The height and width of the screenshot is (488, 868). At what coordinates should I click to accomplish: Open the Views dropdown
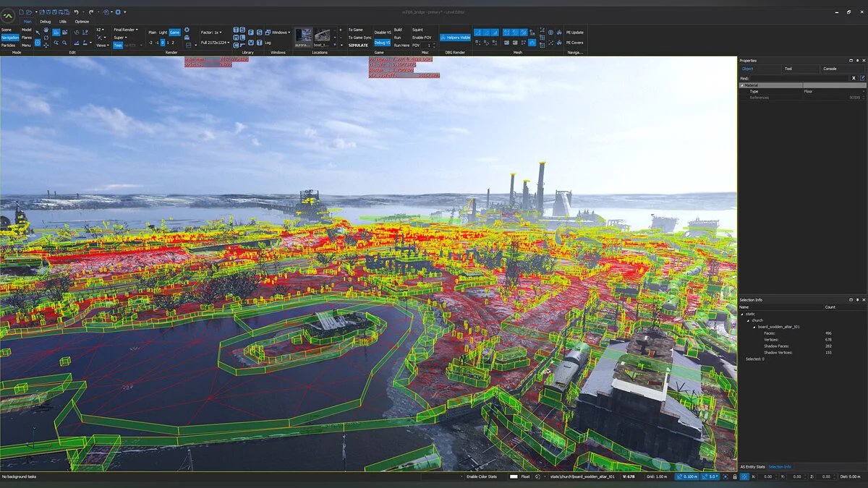coord(103,45)
